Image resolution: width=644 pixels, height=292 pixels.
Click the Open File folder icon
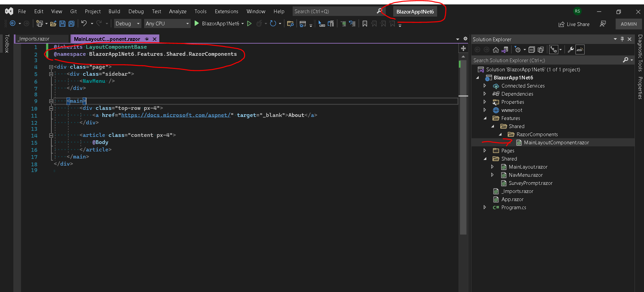coord(53,24)
